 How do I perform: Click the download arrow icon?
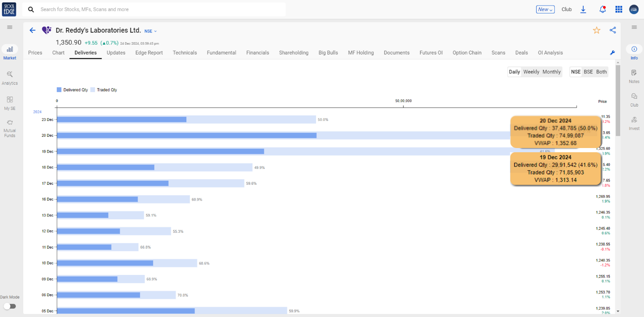[x=583, y=9]
